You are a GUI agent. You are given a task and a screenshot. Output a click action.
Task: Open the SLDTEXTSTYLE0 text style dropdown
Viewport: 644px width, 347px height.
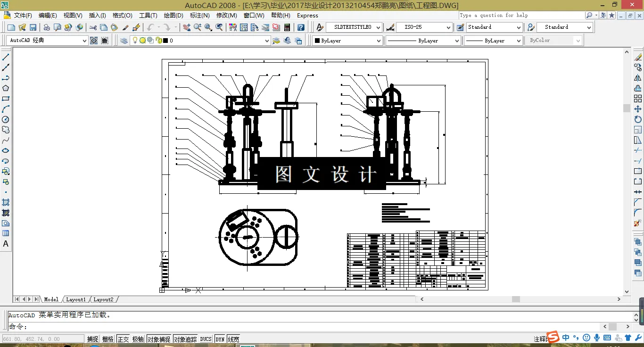354,27
